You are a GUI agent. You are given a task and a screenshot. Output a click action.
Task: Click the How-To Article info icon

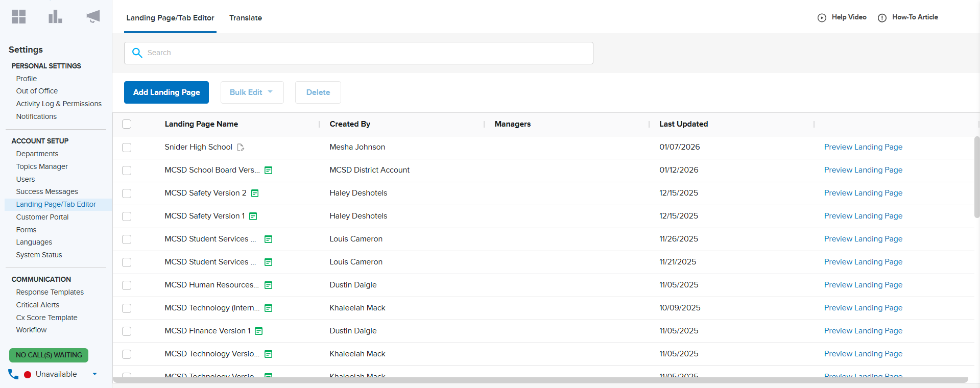[x=882, y=18]
